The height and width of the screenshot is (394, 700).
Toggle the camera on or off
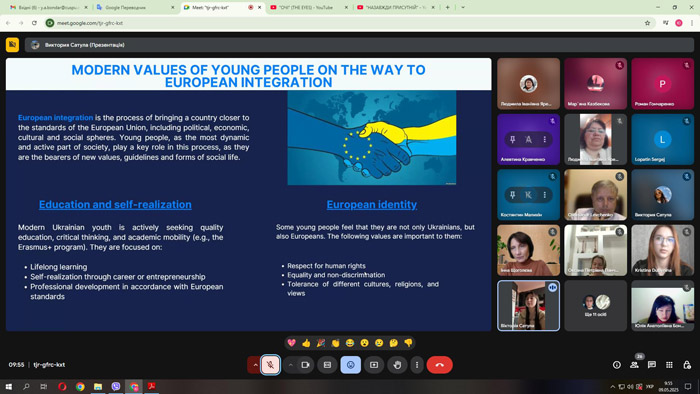(305, 365)
